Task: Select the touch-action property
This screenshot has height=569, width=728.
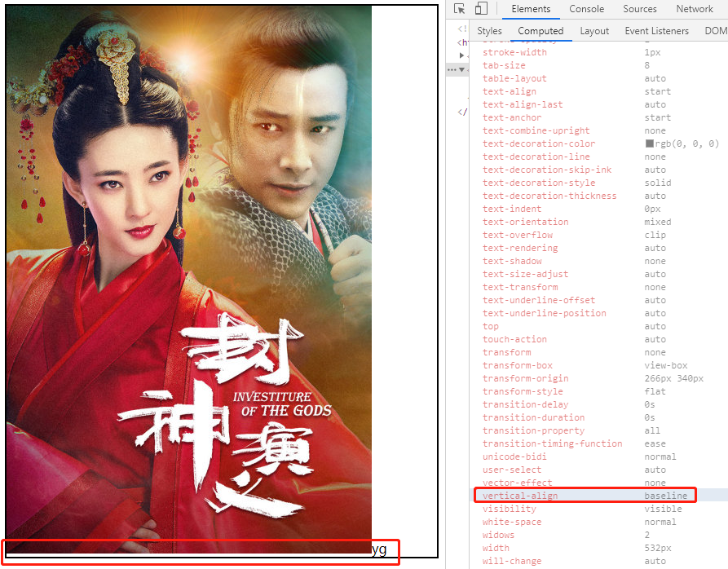Action: [514, 339]
